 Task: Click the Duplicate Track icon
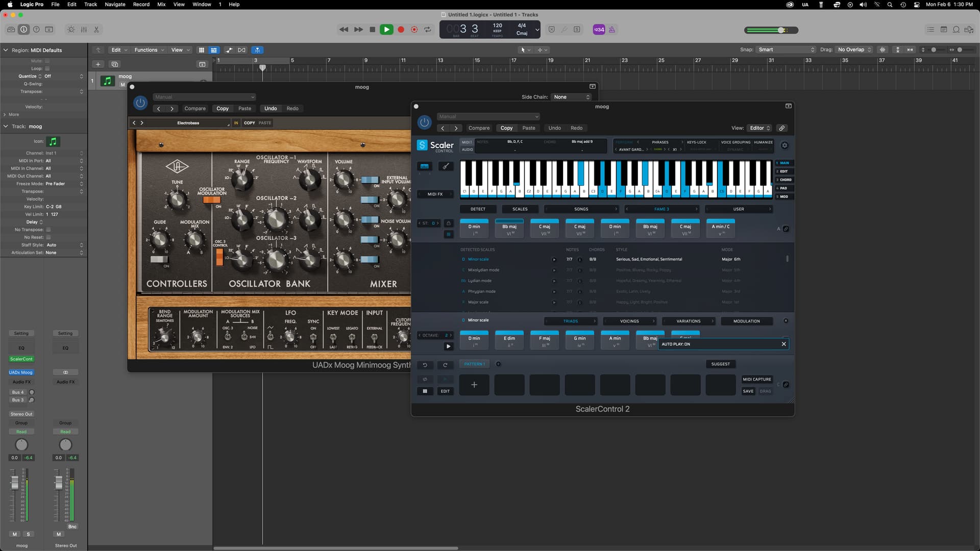tap(115, 64)
